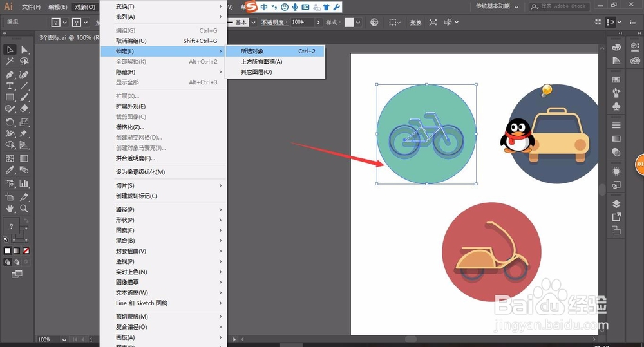Viewport: 644px width, 347px height.
Task: Select the Column Graph tool
Action: (x=24, y=183)
